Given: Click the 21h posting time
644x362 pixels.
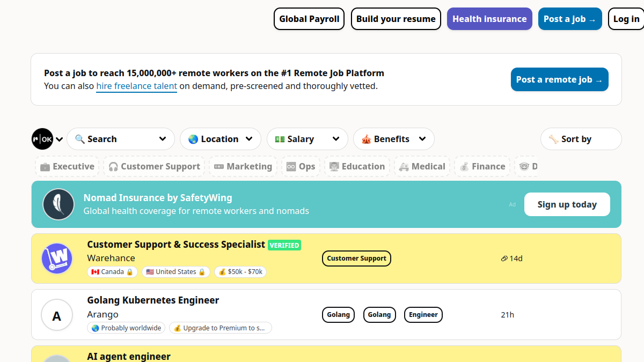Looking at the screenshot, I should 508,315.
